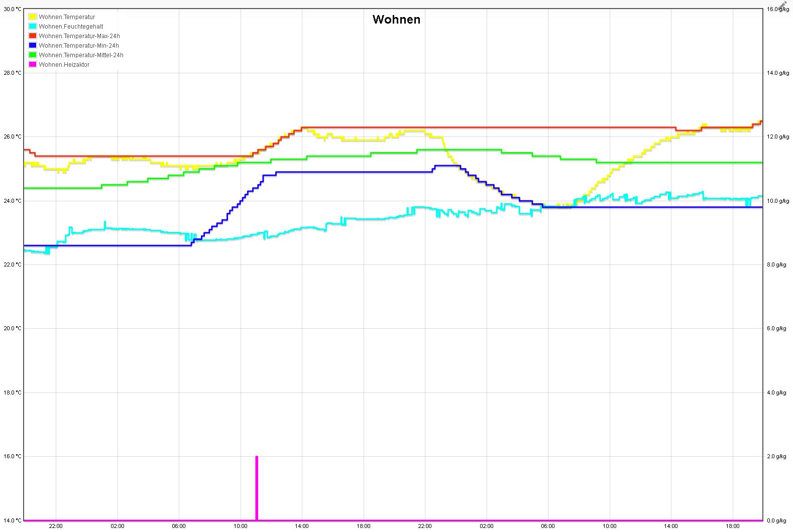Click the magenta Wohnen.Heizaktor legend swatch

click(x=33, y=65)
